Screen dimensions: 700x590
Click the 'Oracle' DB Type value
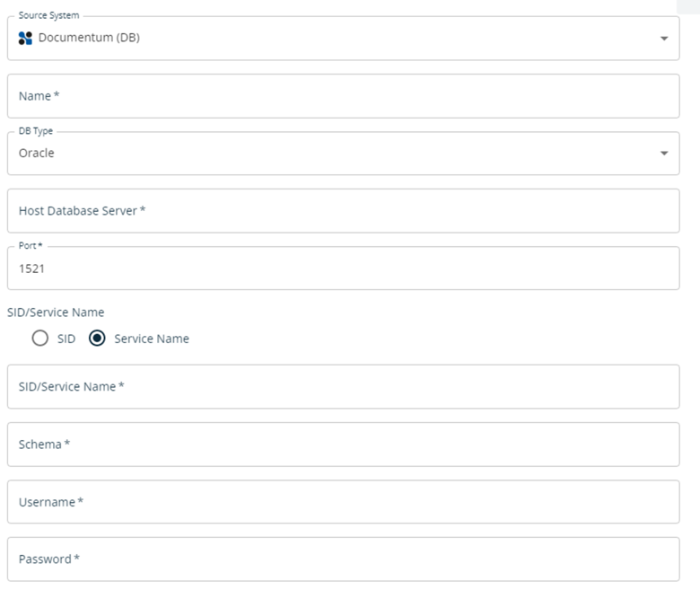tap(37, 153)
